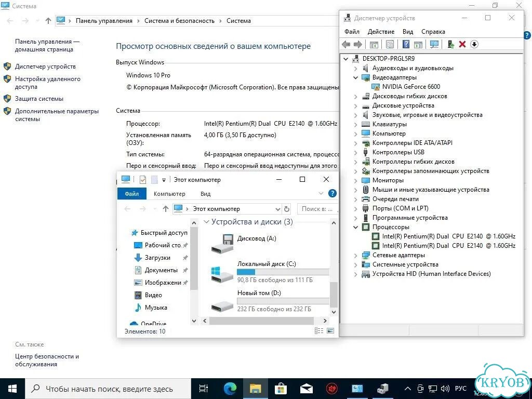
Task: Click Explorer search field
Action: click(x=317, y=209)
